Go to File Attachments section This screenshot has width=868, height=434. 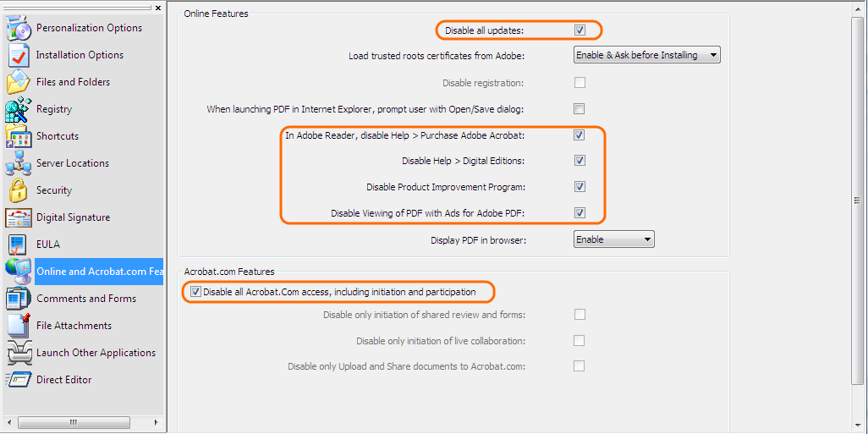pyautogui.click(x=74, y=326)
